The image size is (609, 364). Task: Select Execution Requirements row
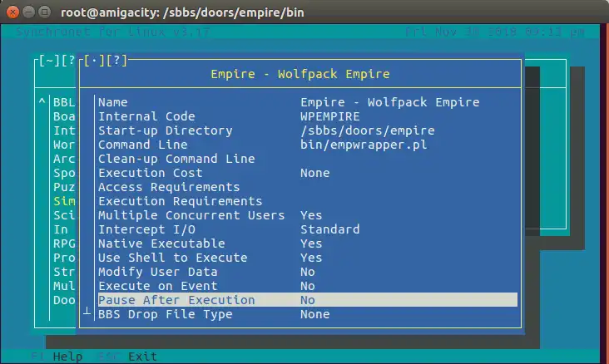pos(307,201)
